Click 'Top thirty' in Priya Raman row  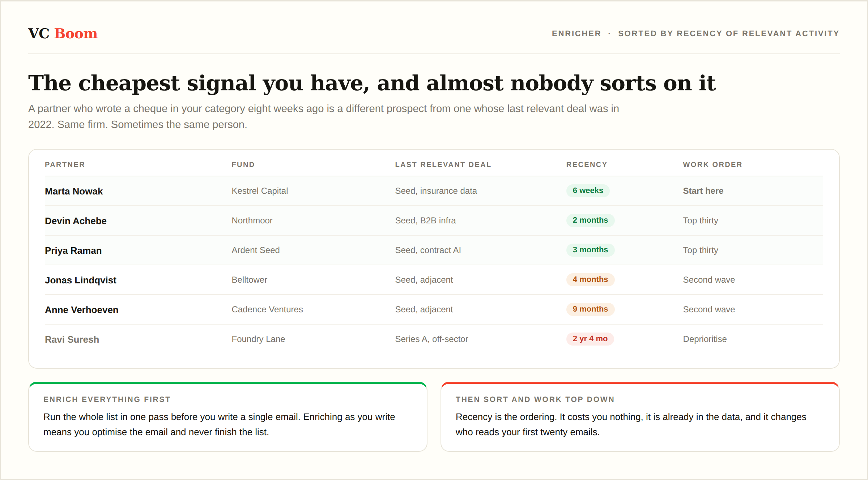(701, 250)
